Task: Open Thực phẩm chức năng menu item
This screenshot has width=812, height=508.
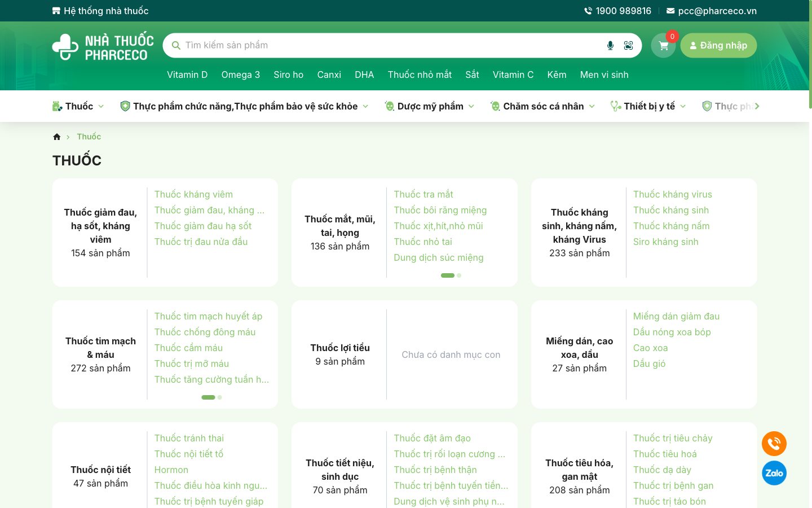Action: pos(245,106)
